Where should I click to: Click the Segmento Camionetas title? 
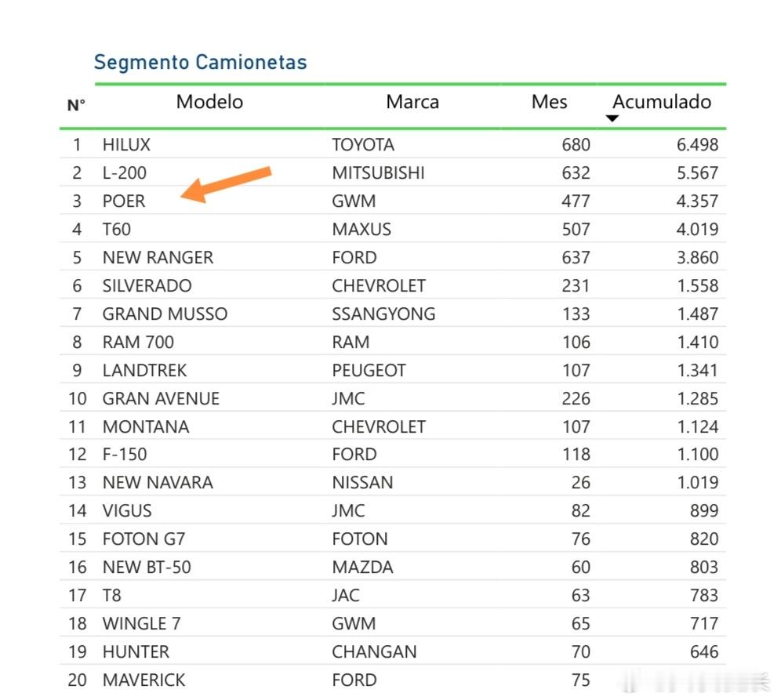coord(200,62)
